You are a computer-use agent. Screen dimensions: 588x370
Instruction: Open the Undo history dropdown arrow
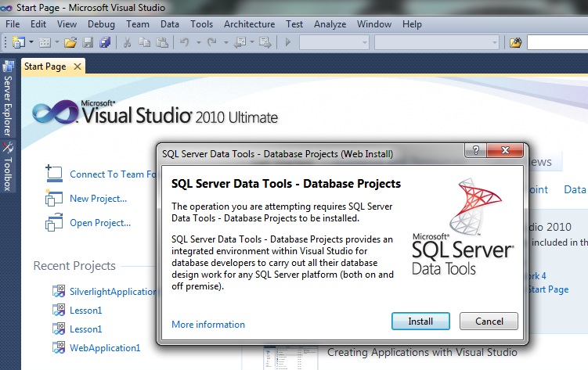tap(199, 42)
